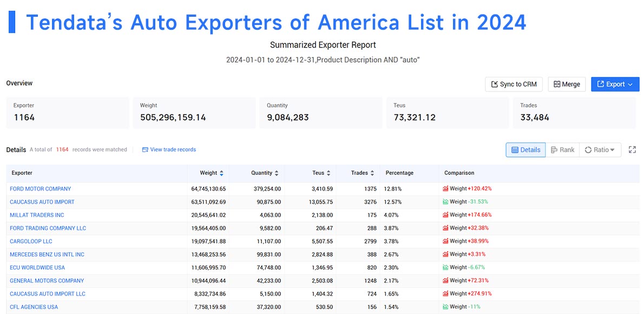Open CAUCASUS AUTO IMPORT LLC link
Viewport: 644px width, 314px height.
(48, 294)
